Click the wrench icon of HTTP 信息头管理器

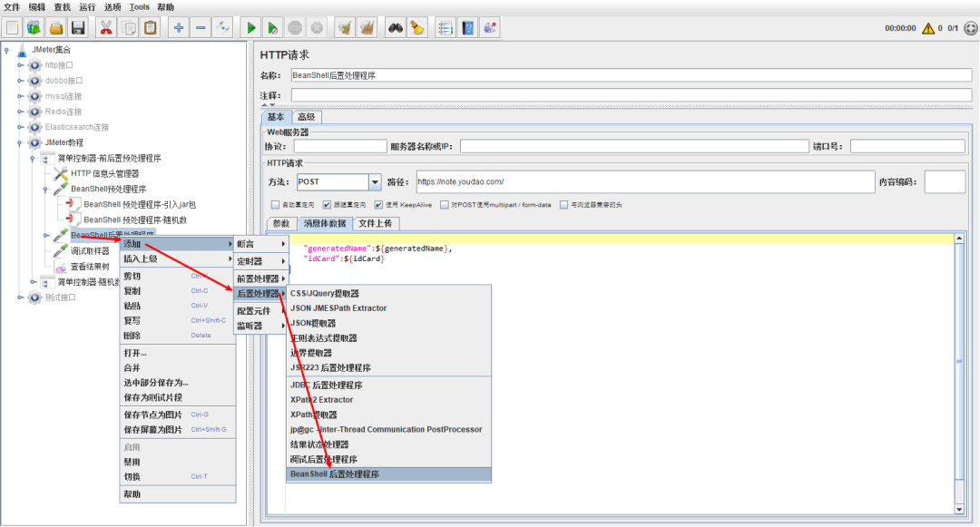pos(61,173)
